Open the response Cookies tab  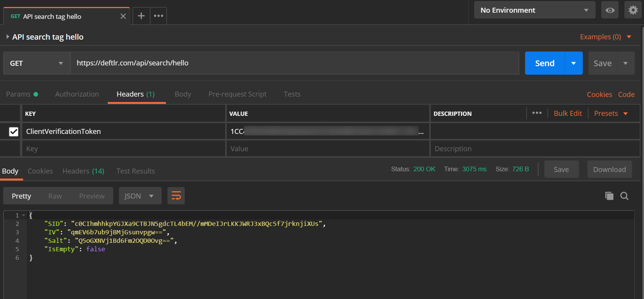pos(40,171)
